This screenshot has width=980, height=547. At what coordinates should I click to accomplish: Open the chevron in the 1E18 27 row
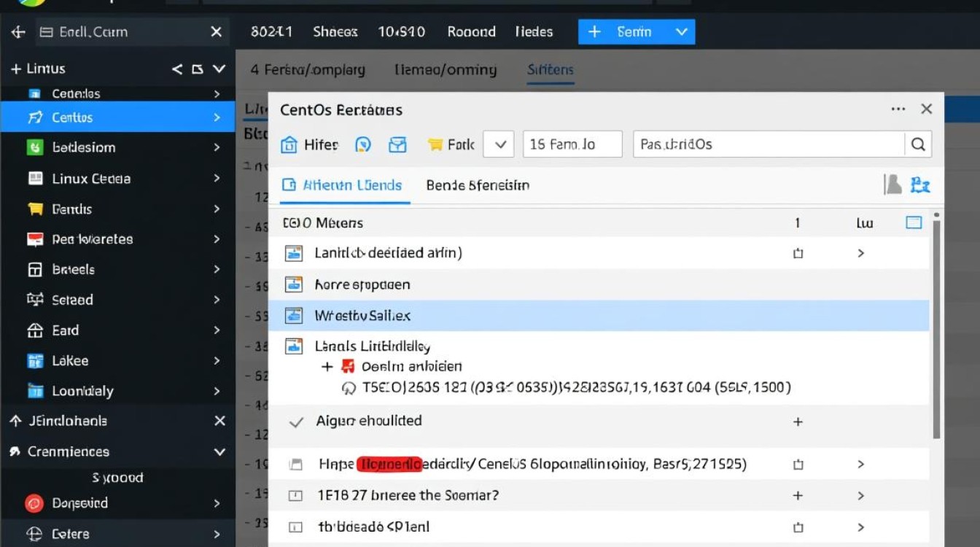pos(861,496)
